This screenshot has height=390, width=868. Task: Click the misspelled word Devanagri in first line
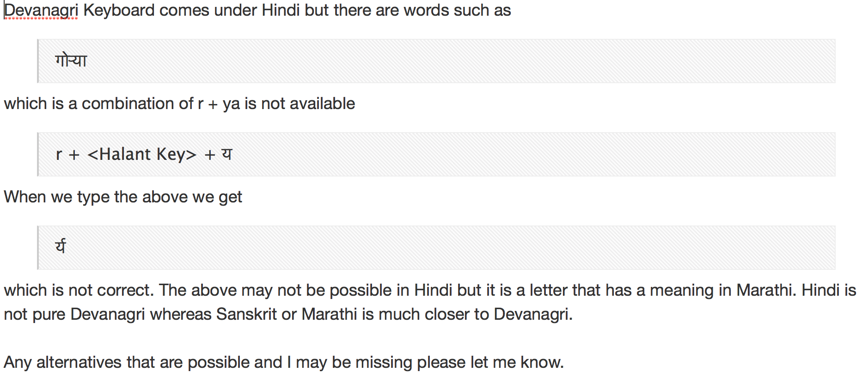41,10
